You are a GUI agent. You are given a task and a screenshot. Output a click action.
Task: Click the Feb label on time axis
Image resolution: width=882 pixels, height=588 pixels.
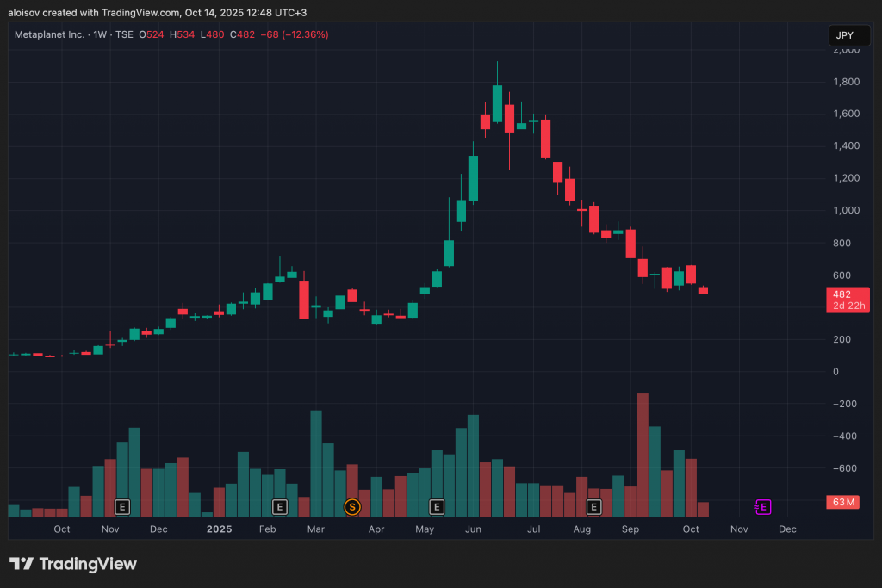point(268,529)
